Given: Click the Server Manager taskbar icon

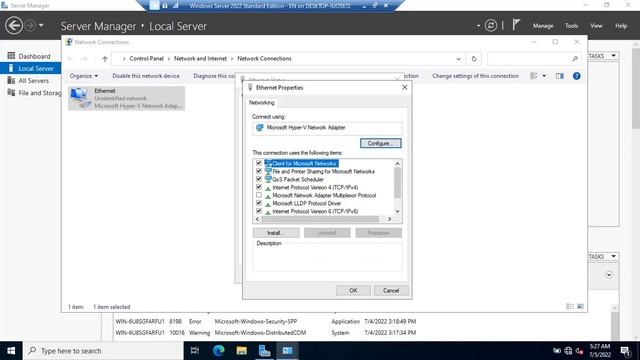Looking at the screenshot, I should 264,351.
